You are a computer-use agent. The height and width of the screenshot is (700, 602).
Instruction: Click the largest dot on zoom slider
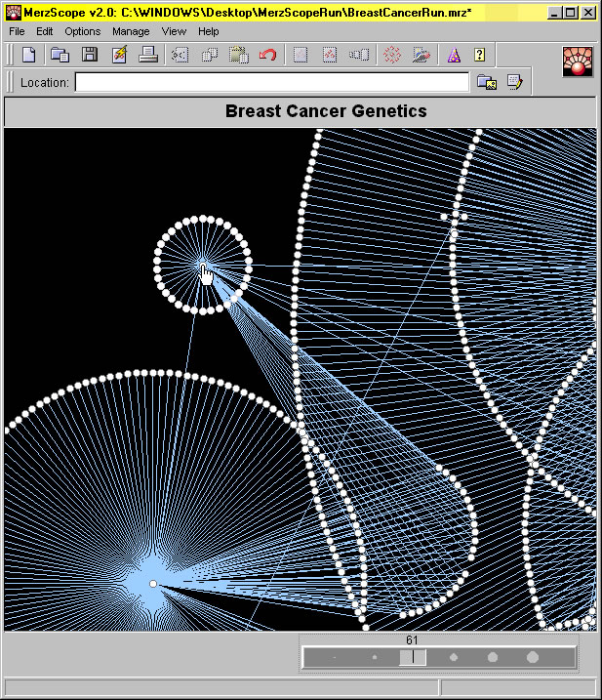(x=533, y=658)
